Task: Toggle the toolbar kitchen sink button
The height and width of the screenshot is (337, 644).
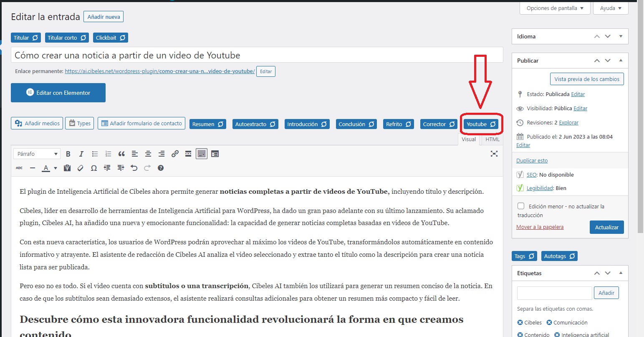Action: (x=202, y=154)
